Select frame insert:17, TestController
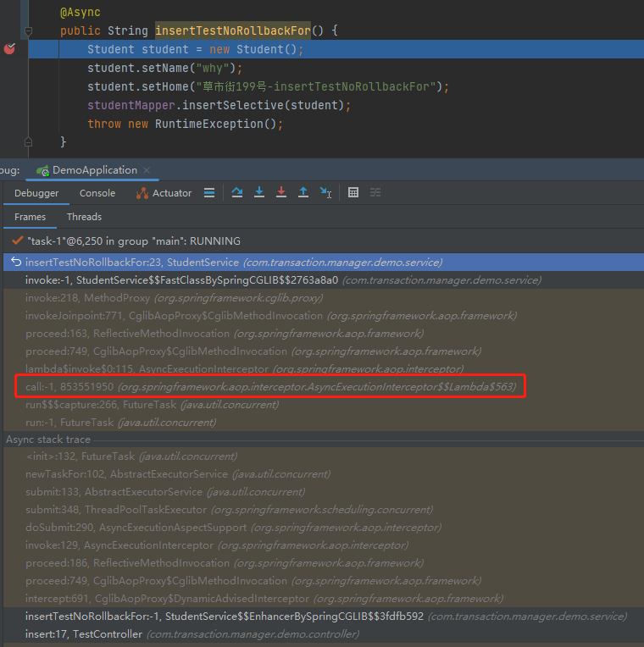The image size is (644, 647). tap(324, 633)
